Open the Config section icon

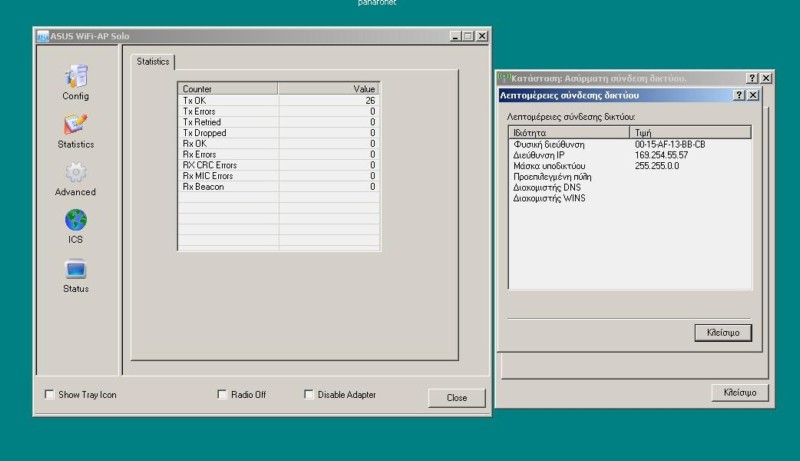(76, 76)
